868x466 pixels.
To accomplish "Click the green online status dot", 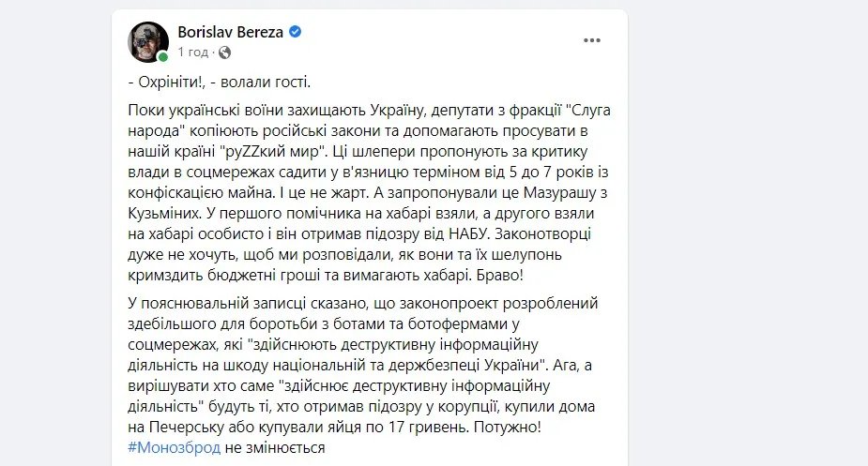I will [163, 56].
